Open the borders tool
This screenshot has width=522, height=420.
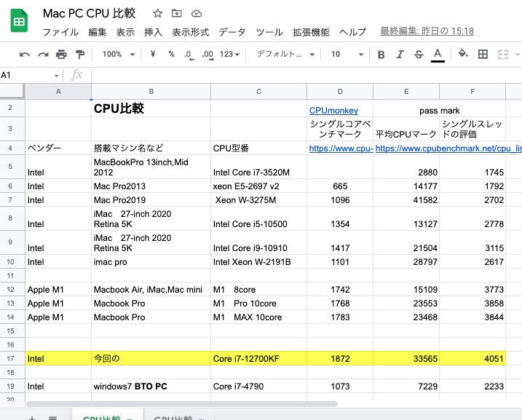pyautogui.click(x=483, y=55)
